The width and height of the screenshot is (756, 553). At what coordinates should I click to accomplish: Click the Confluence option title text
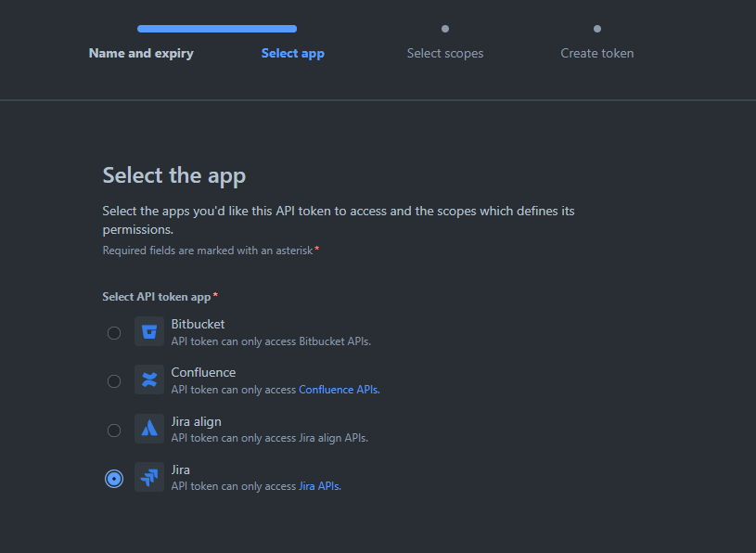point(203,372)
